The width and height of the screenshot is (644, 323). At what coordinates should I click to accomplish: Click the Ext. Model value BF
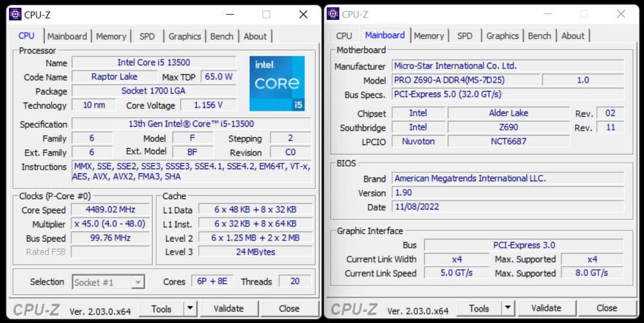pos(192,152)
